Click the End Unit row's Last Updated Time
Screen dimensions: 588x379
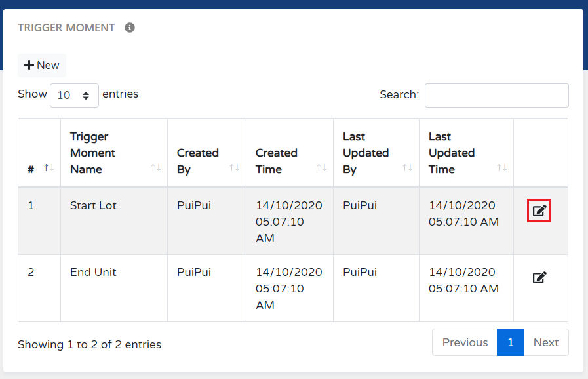point(463,280)
